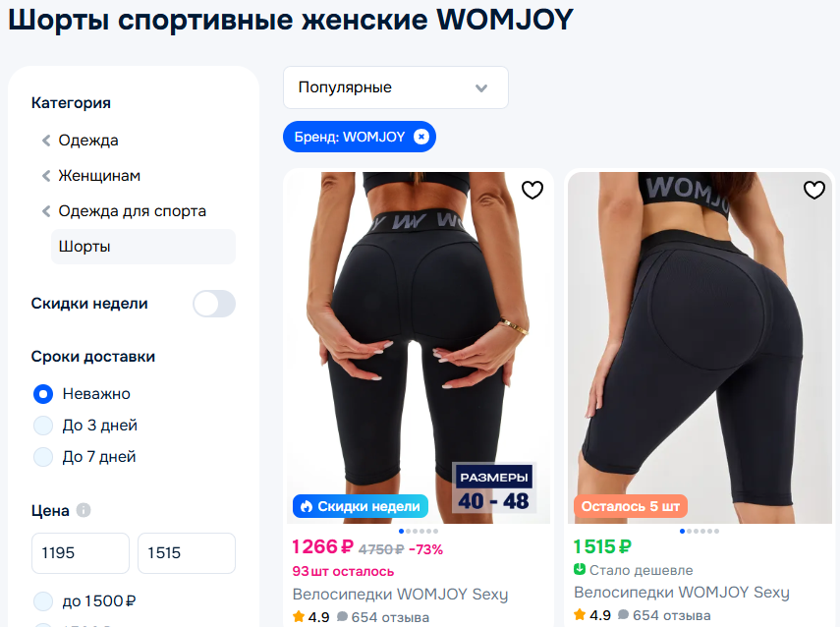Click the info icon next to Цена
The image size is (840, 627).
[84, 510]
